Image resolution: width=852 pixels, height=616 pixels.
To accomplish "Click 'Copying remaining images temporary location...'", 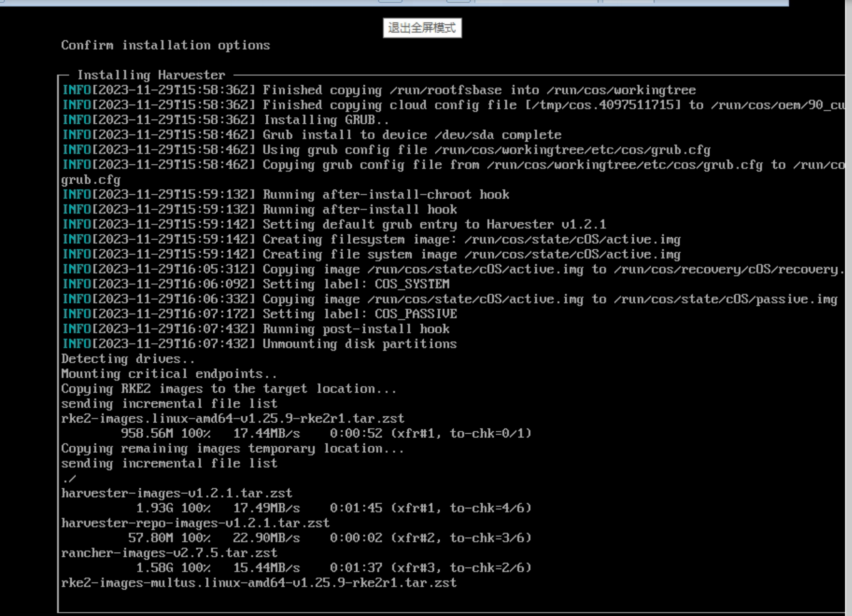I will pyautogui.click(x=233, y=448).
